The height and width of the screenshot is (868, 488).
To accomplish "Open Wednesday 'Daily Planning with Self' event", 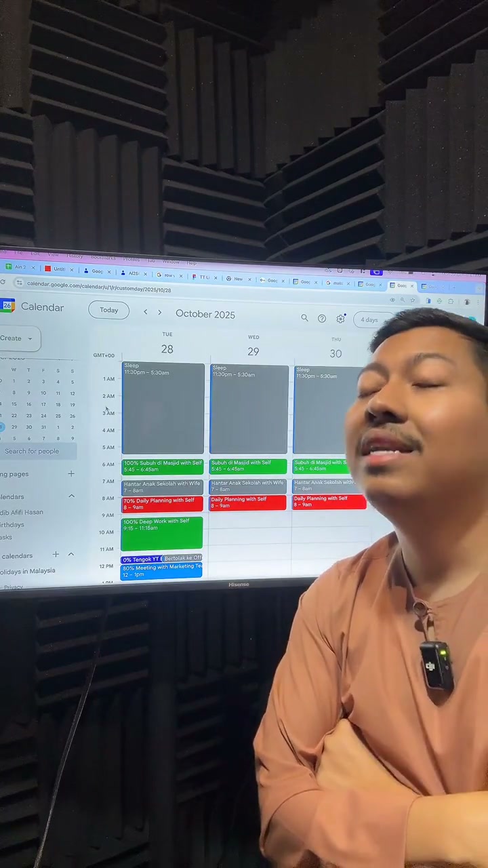I will (248, 502).
